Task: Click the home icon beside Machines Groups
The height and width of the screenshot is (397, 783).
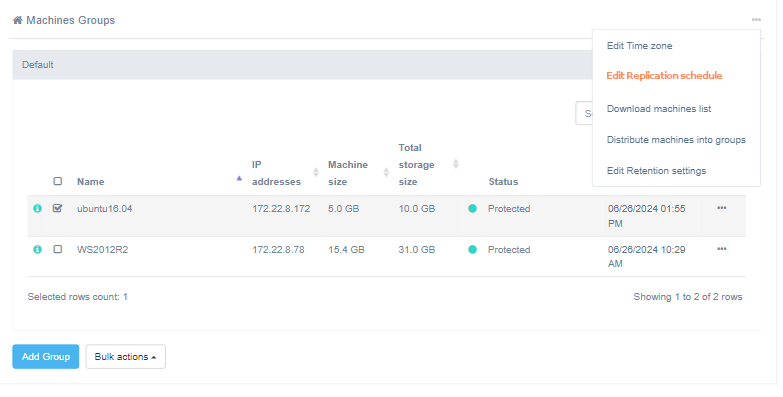Action: 17,20
